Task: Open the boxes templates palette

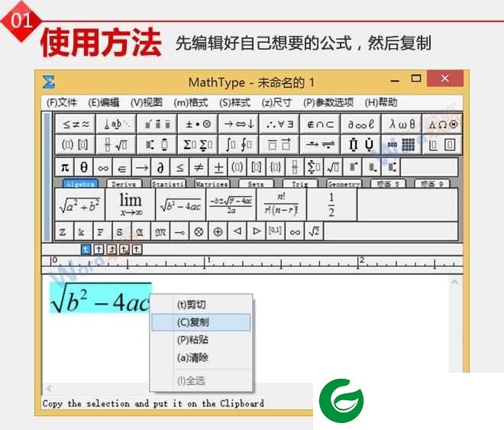Action: click(x=442, y=144)
